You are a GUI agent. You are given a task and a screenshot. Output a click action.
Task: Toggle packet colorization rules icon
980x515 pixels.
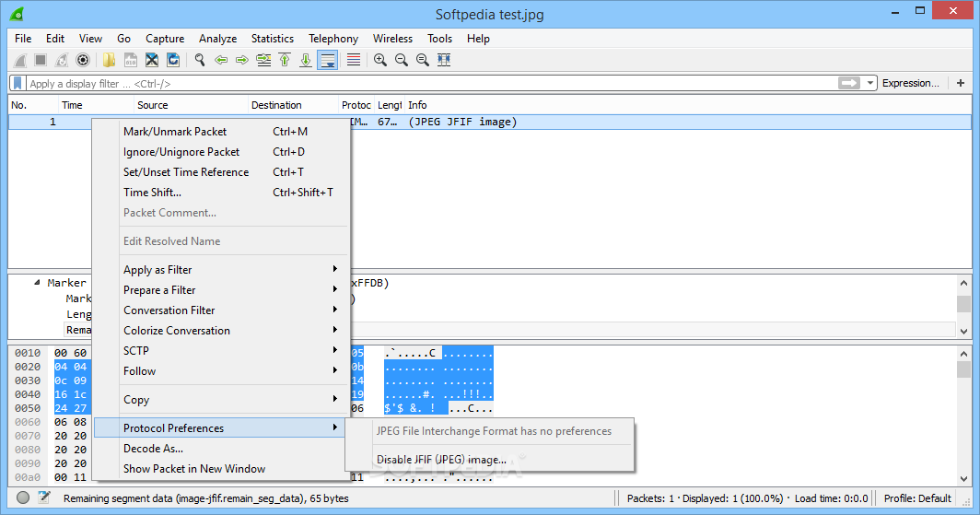point(353,60)
